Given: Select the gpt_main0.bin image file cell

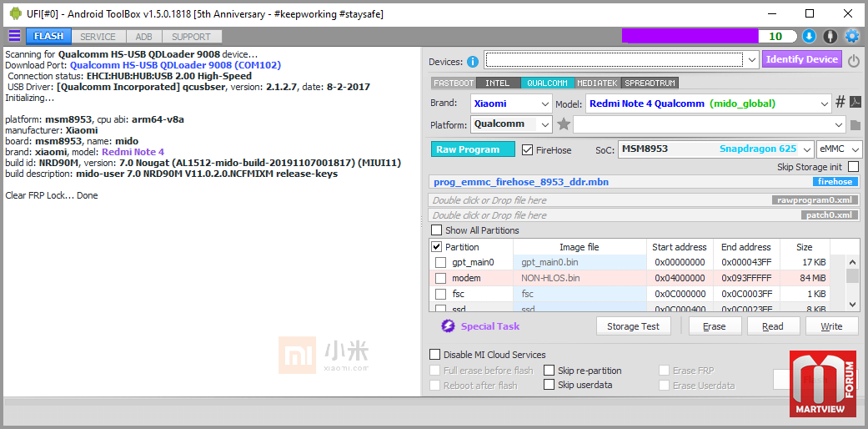Looking at the screenshot, I should (580, 262).
